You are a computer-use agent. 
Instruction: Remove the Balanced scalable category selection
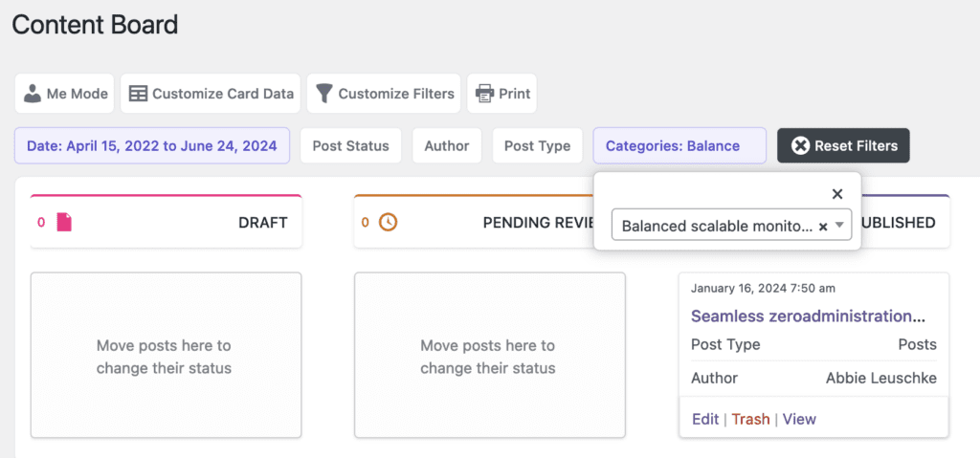823,227
